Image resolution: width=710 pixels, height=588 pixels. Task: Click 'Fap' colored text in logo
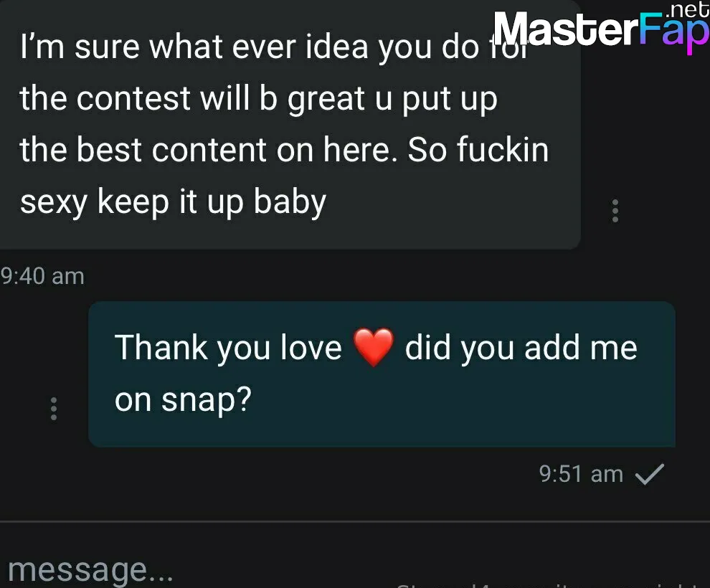pyautogui.click(x=674, y=32)
